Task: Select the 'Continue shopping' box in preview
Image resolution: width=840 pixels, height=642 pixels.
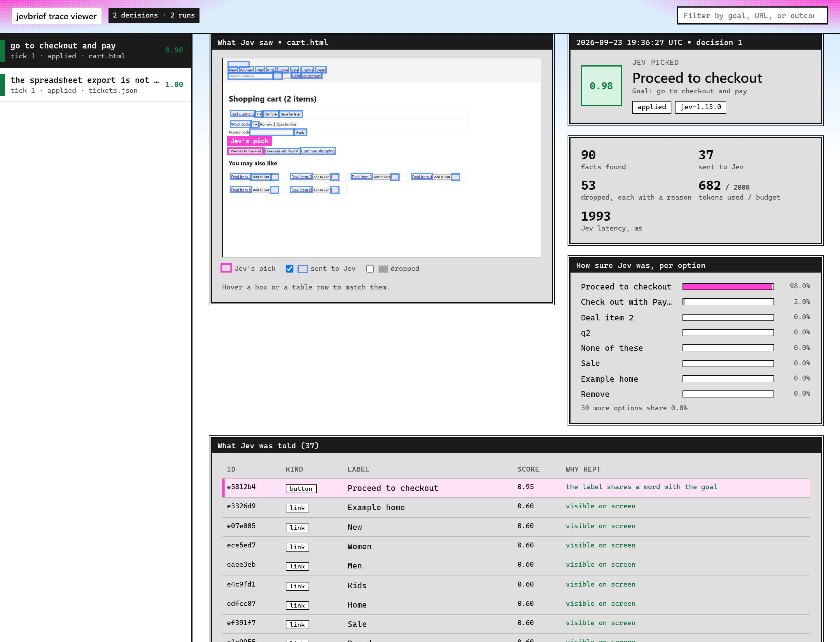Action: pyautogui.click(x=318, y=151)
